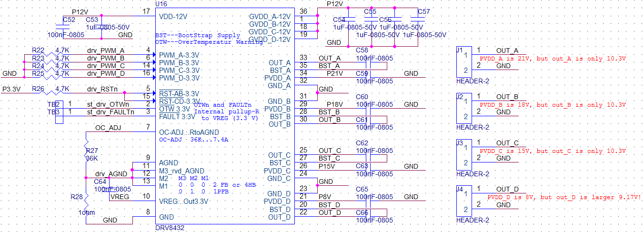
Task: Select the VREG net label
Action: 120,197
